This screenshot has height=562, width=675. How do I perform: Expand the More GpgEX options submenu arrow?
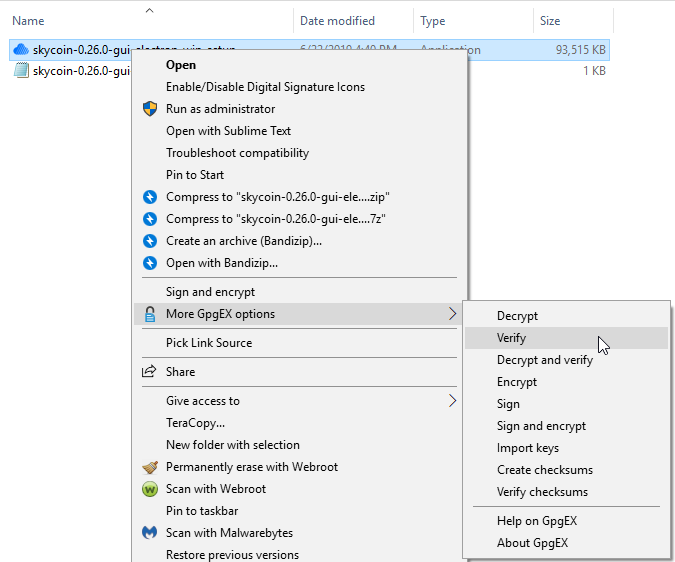click(452, 314)
